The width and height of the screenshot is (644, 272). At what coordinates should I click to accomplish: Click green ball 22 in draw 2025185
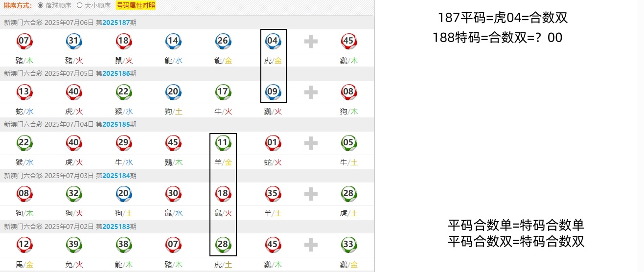(24, 143)
